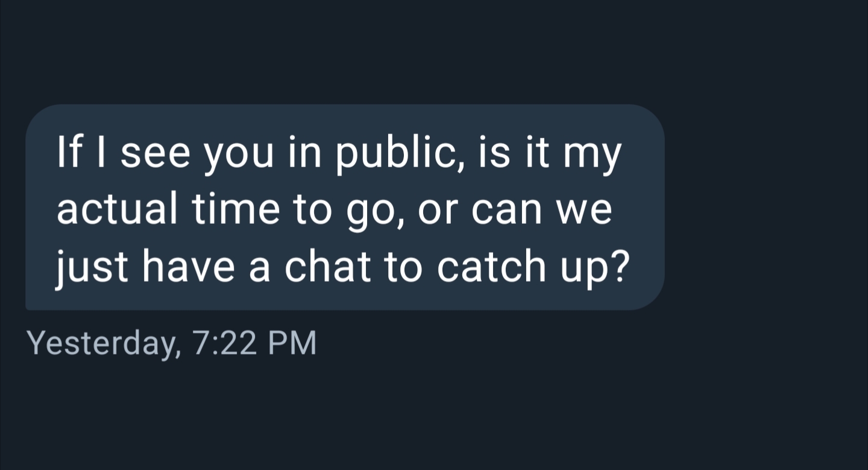The image size is (868, 470).
Task: Click the word "Yesterday" below the message
Action: tap(102, 343)
